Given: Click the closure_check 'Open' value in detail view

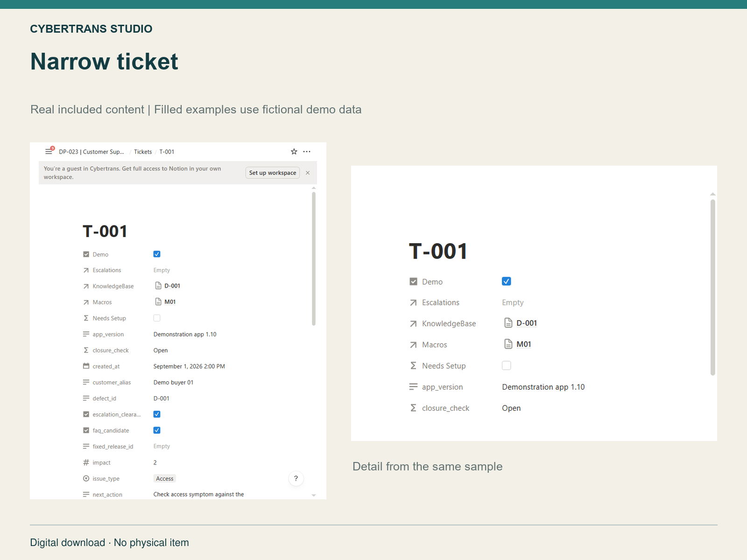Looking at the screenshot, I should [511, 408].
